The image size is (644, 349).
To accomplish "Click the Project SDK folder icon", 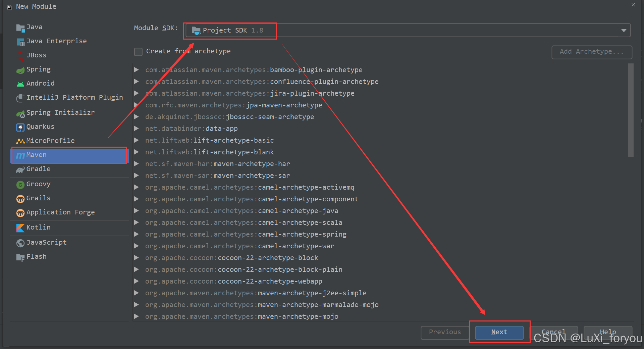I will 196,31.
